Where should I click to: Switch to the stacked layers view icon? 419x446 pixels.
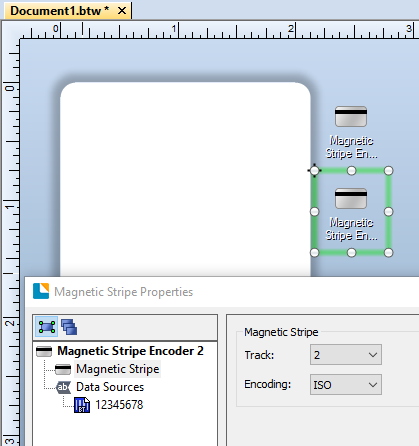pos(69,327)
